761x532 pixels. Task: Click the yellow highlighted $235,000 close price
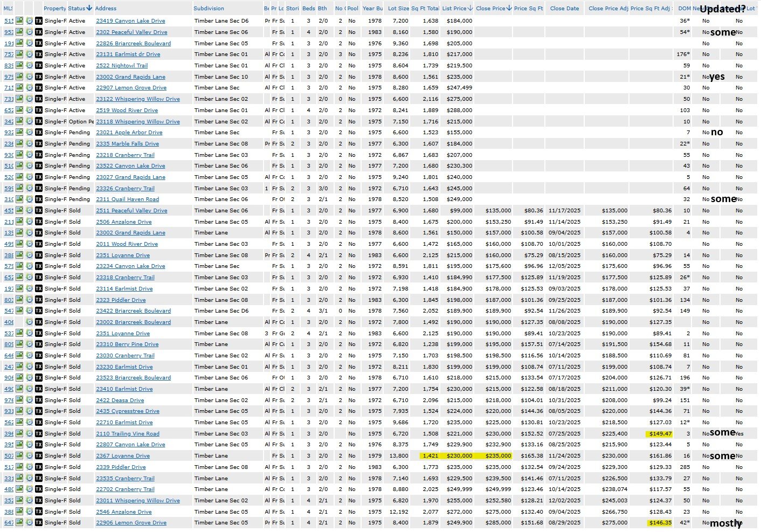(498, 456)
